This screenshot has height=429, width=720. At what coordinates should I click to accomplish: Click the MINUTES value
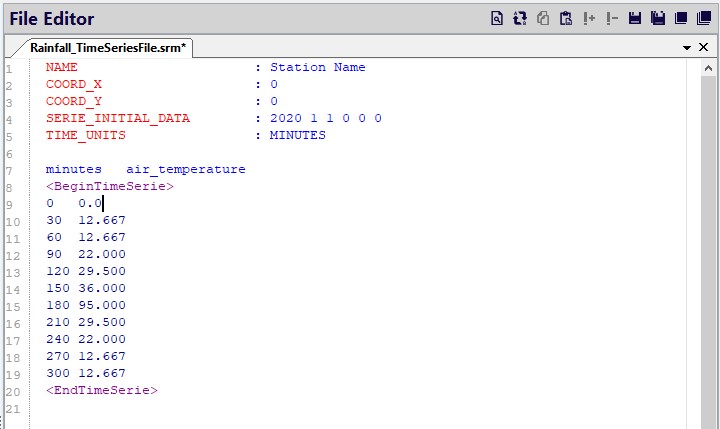tap(298, 135)
